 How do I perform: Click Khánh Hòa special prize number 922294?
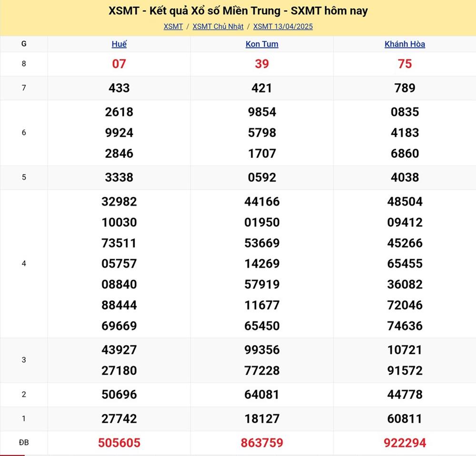coord(405,443)
